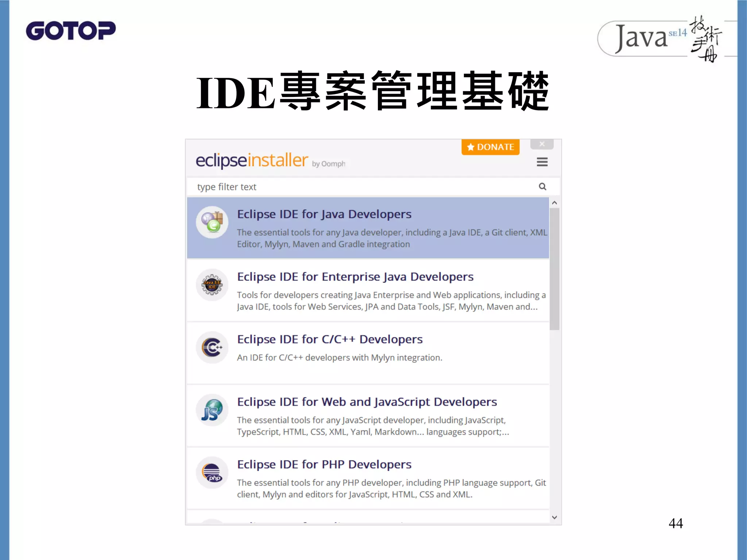The height and width of the screenshot is (560, 747).
Task: Click the eclipseinstaller logo
Action: point(252,160)
